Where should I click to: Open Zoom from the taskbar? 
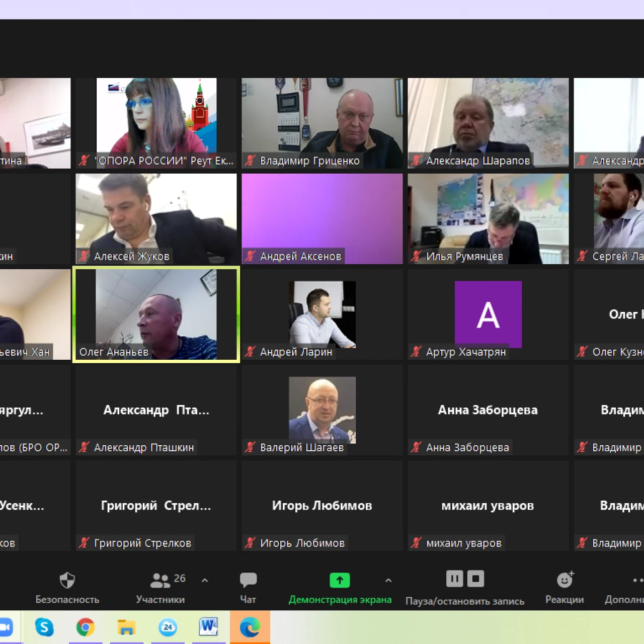coord(5,627)
